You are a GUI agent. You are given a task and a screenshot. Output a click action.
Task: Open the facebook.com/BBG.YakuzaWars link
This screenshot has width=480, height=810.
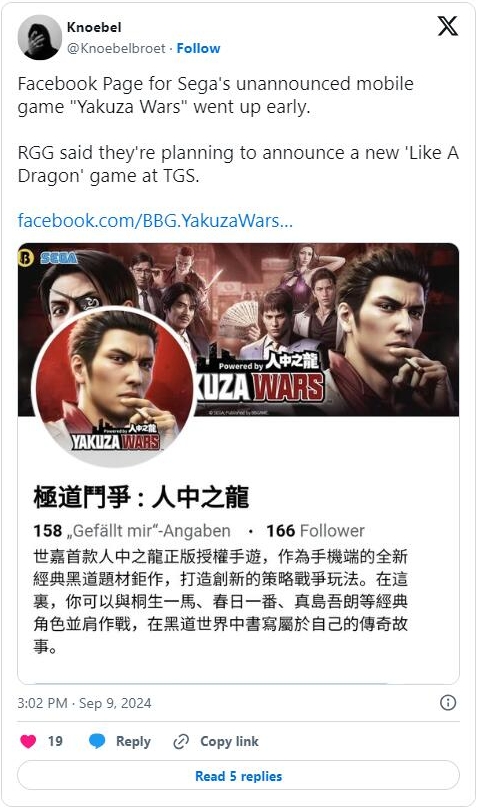pyautogui.click(x=155, y=221)
